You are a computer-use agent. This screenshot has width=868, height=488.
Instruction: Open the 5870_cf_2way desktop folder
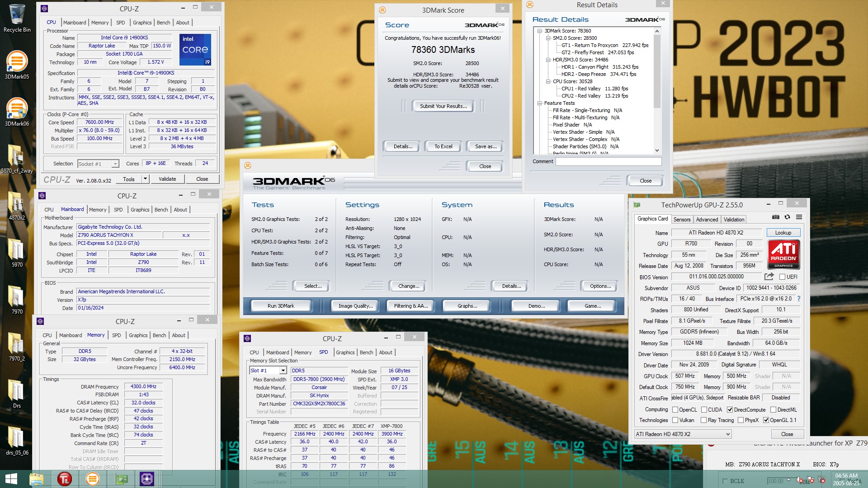pos(17,159)
